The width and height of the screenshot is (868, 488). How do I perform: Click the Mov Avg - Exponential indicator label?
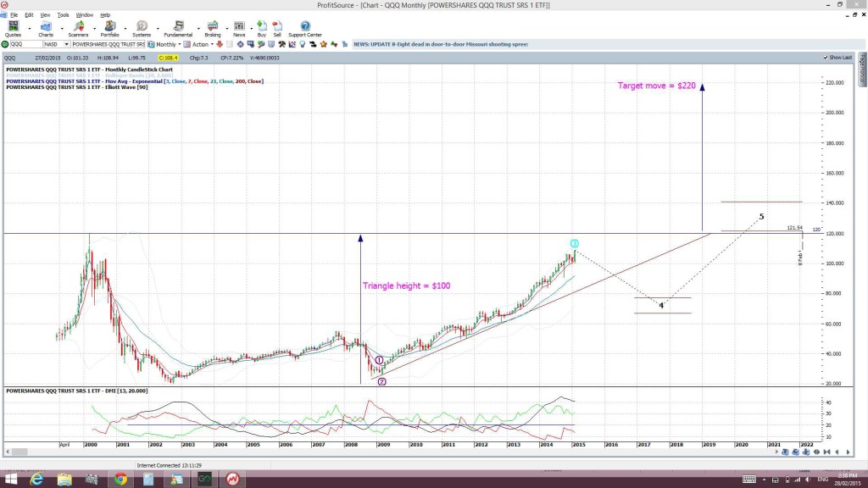135,81
